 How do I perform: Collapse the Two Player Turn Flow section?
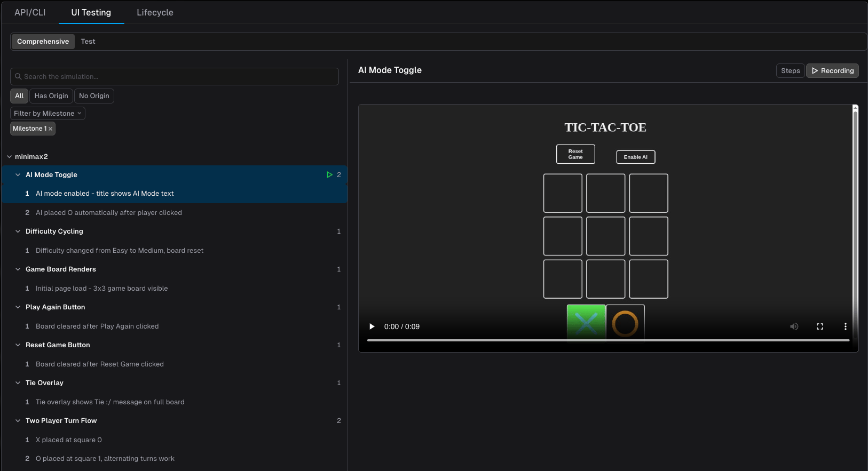pyautogui.click(x=18, y=421)
